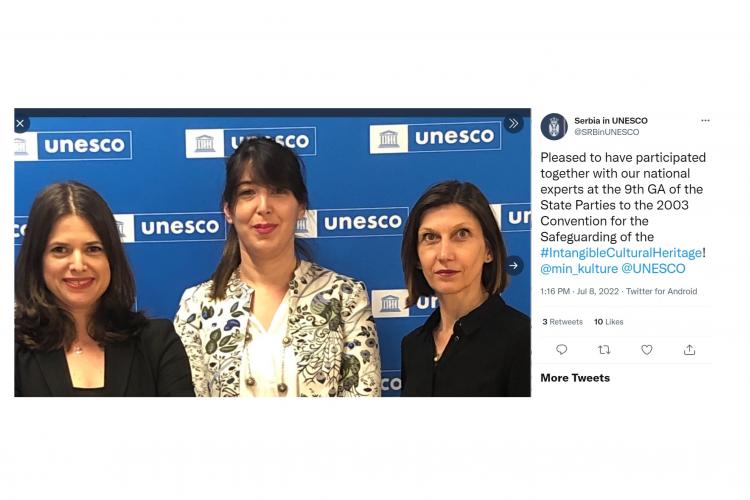750x500 pixels.
Task: Open the tweet's three-dot more menu
Action: [705, 121]
